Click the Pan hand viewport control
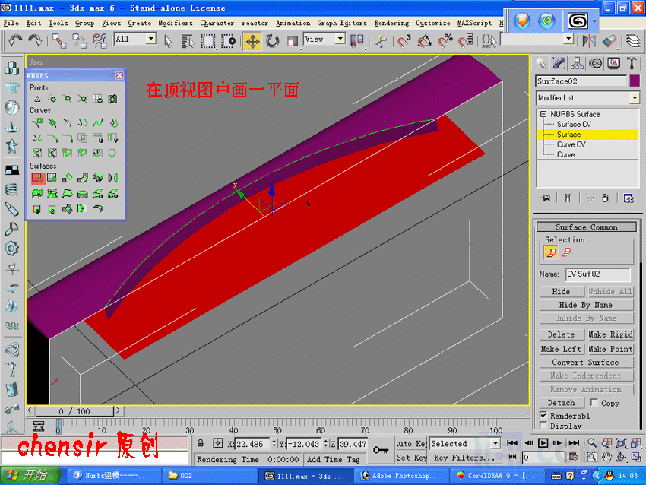 607,457
